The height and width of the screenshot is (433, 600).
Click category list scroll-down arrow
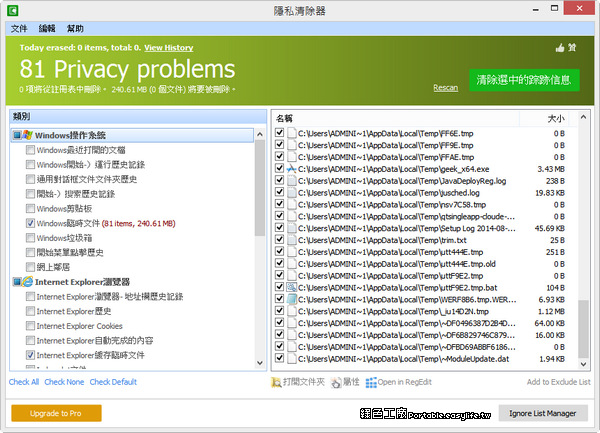tap(260, 363)
